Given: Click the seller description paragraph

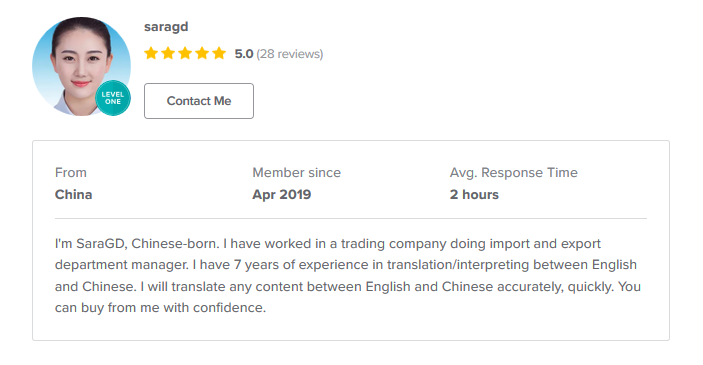Looking at the screenshot, I should (x=348, y=275).
